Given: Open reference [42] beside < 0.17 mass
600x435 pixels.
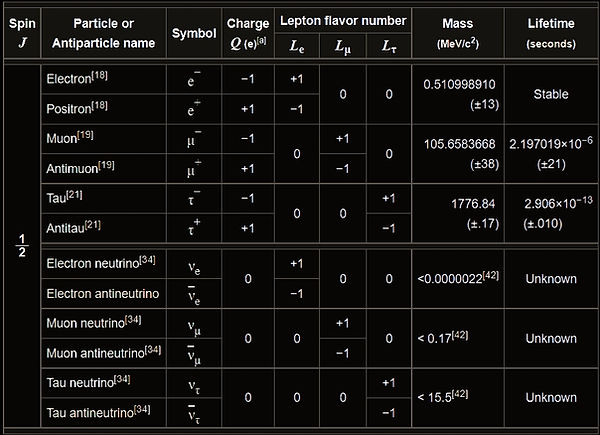Looking at the screenshot, I should 460,335.
